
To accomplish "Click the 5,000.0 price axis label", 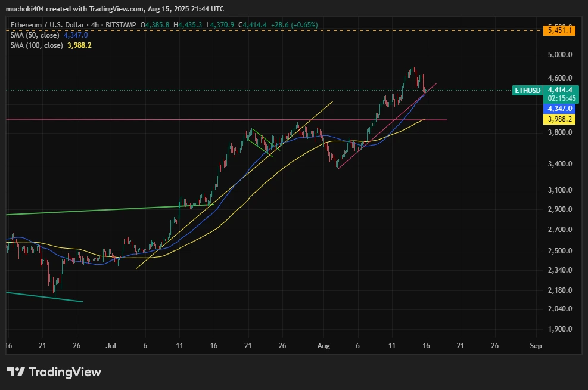I will coord(559,55).
